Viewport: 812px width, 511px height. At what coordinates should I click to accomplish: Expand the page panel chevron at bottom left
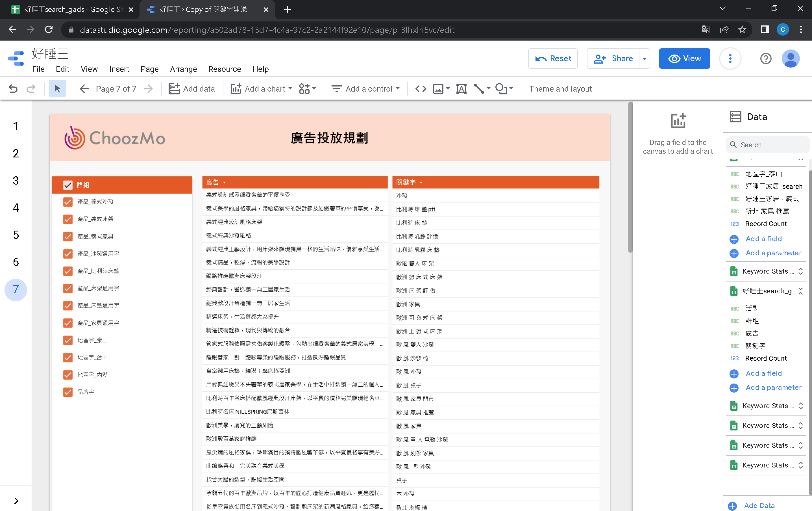coord(16,501)
